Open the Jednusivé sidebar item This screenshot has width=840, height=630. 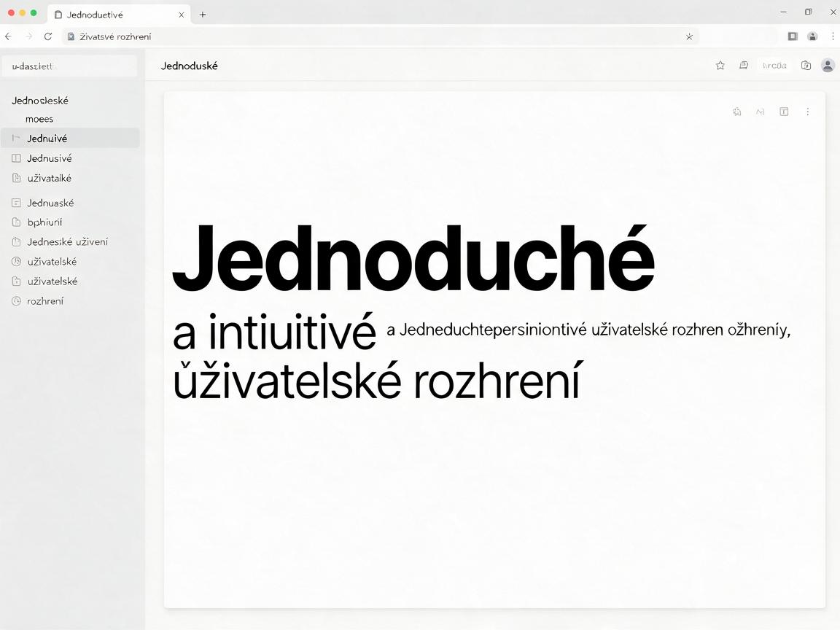pos(70,158)
